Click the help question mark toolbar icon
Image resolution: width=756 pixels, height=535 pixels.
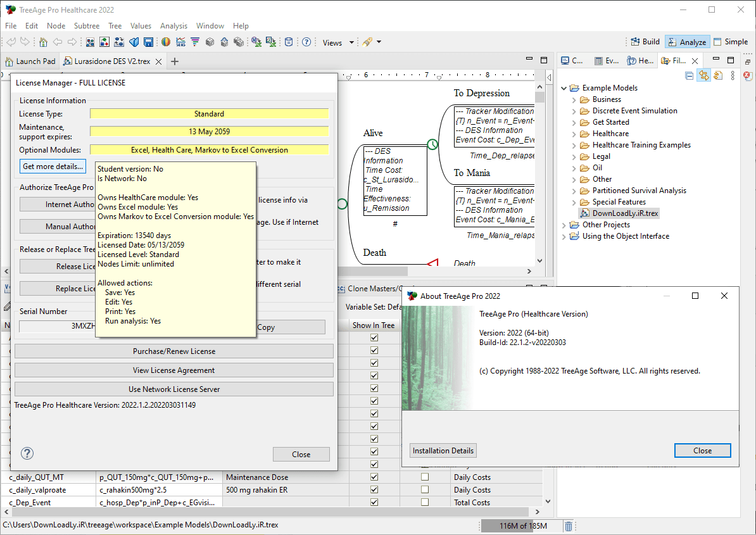[306, 42]
